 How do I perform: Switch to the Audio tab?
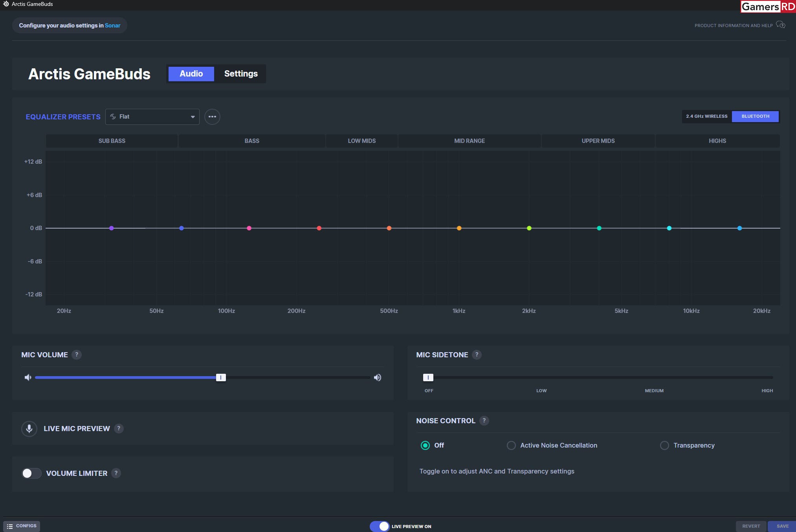191,74
